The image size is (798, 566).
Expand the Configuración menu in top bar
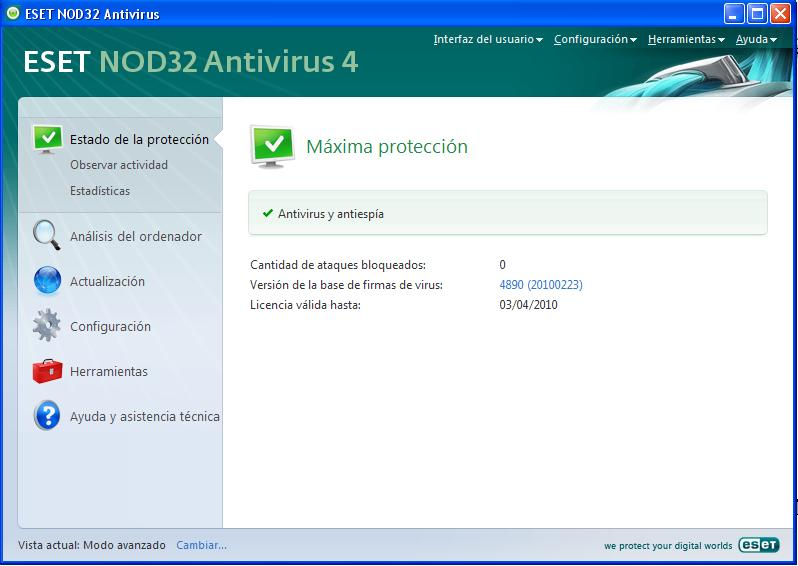[x=595, y=40]
